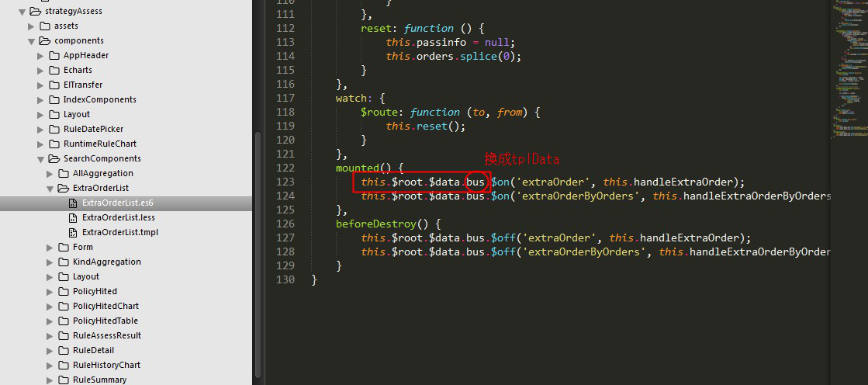Click the assets folder icon
This screenshot has height=385, width=868.
pos(44,26)
